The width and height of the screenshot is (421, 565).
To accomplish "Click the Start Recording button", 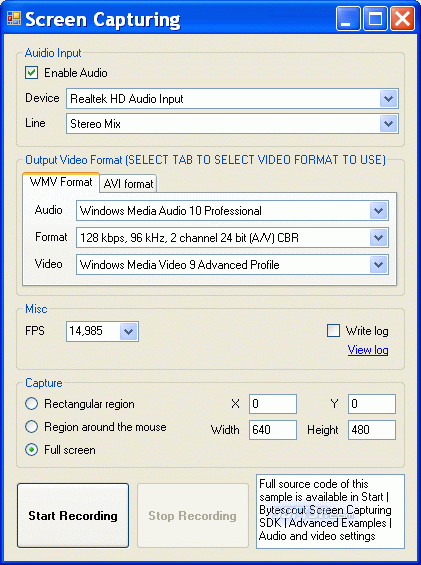I will 73,516.
